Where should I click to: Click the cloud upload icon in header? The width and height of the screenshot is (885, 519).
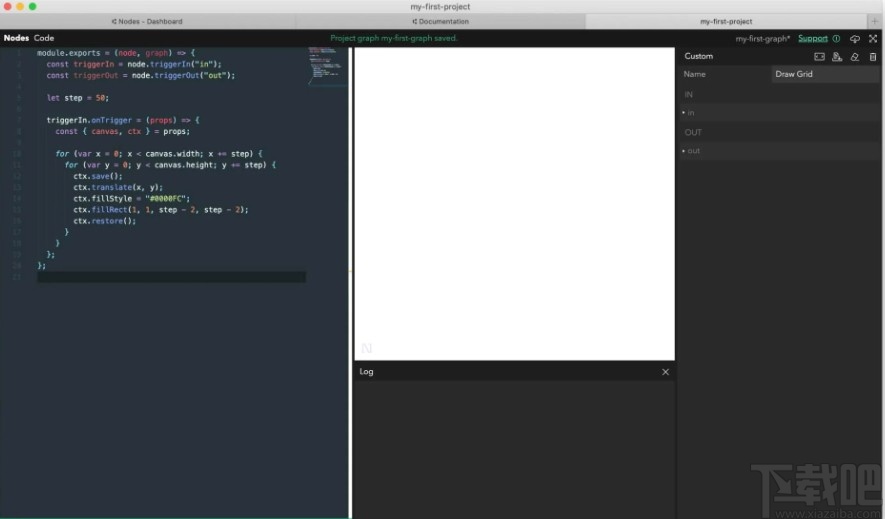(x=855, y=38)
